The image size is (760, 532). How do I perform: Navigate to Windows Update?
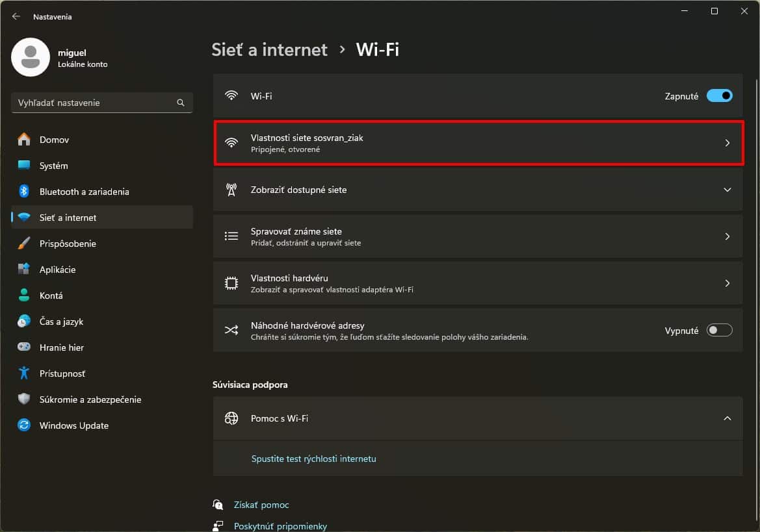(x=102, y=425)
